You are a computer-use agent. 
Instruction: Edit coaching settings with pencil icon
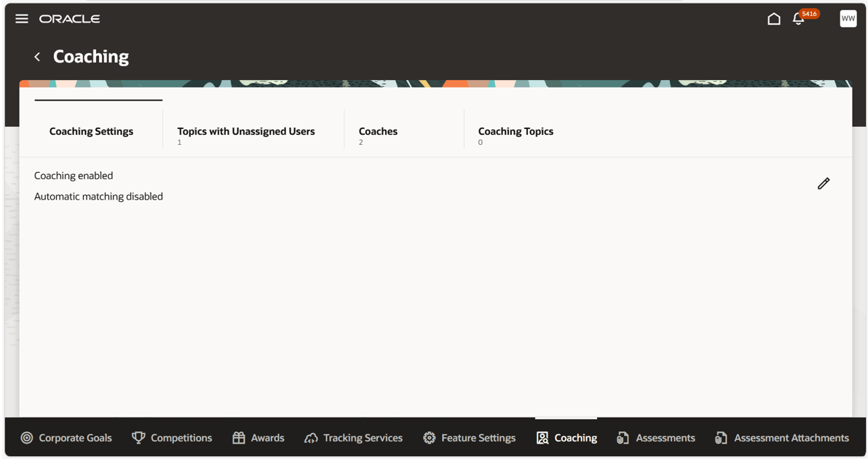(824, 184)
